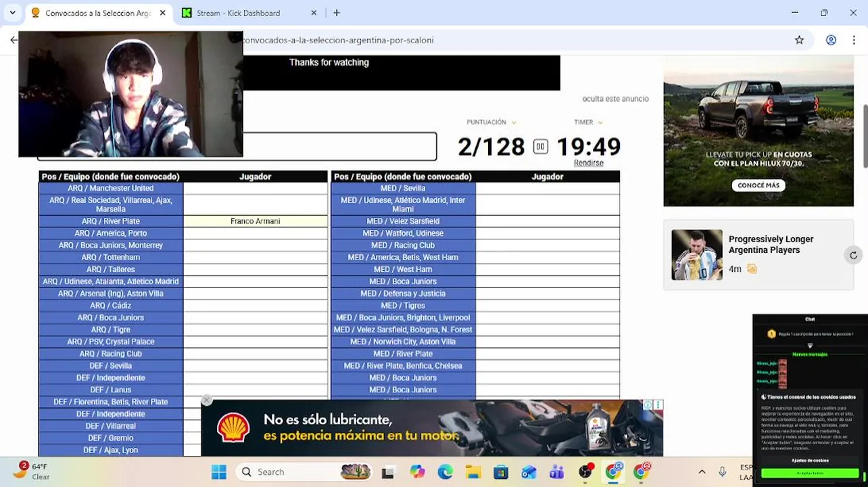Click 'MED / Norwich City, Aston Villa' cell
Viewport: 868px width, 487px height.
click(403, 342)
